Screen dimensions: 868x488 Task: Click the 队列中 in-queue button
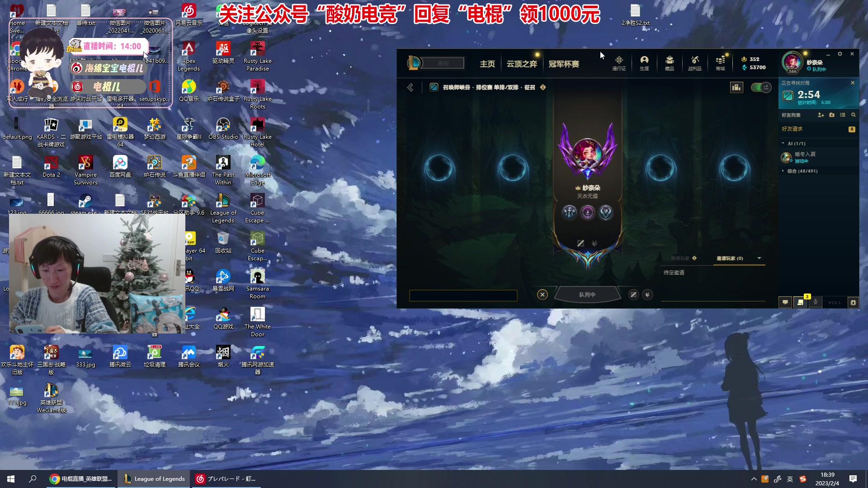click(x=587, y=295)
